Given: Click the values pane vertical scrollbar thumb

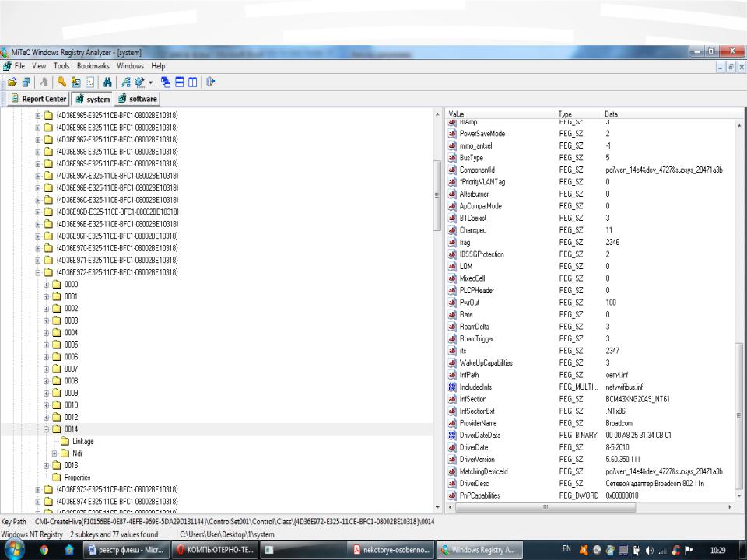Looking at the screenshot, I should [739, 415].
